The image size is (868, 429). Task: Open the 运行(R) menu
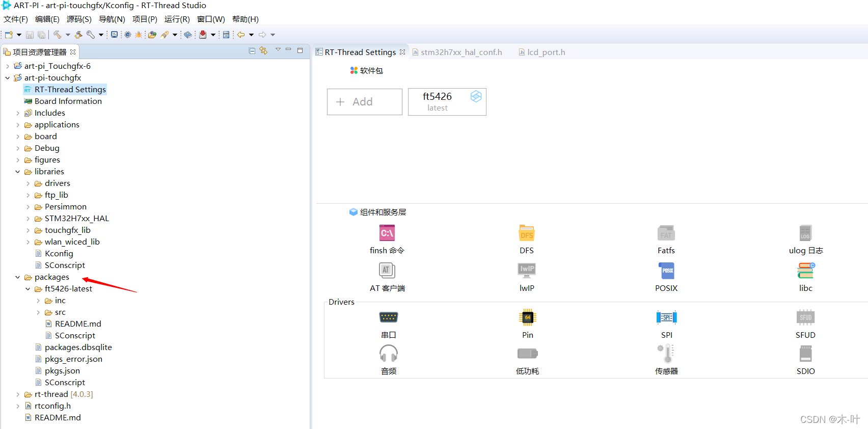pos(177,19)
